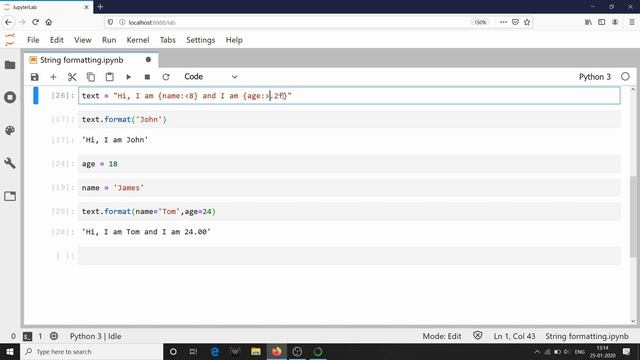Image resolution: width=640 pixels, height=360 pixels.
Task: Click the notebook trust shield icon
Action: [478, 336]
